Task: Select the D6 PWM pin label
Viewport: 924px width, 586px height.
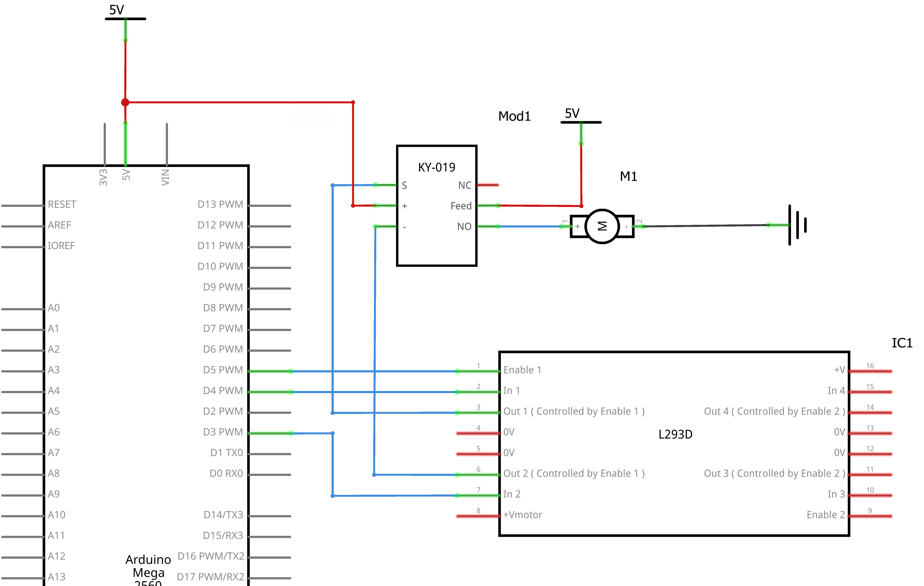Action: 223,349
